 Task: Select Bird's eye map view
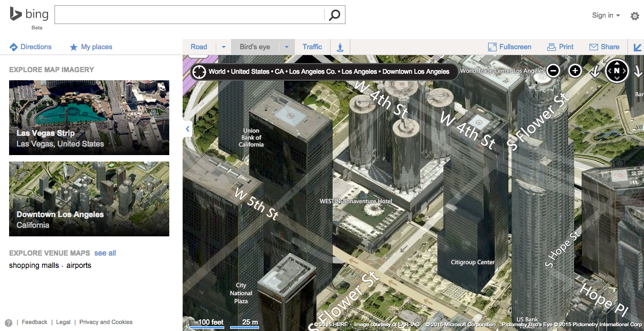pyautogui.click(x=255, y=47)
